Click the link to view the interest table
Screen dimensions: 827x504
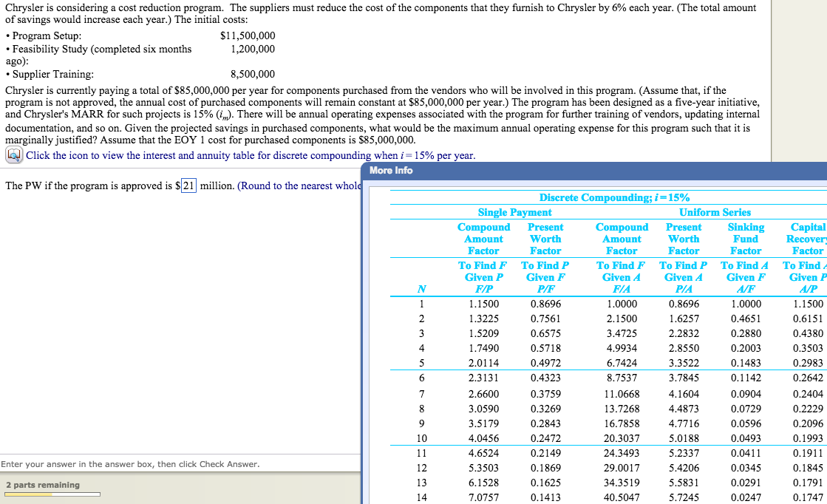pos(251,155)
